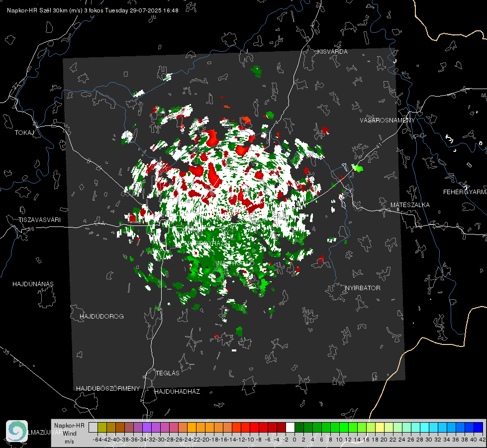This screenshot has height=448, width=487.
Task: Click the road number 35 at the left edge
Action: (x=6, y=352)
